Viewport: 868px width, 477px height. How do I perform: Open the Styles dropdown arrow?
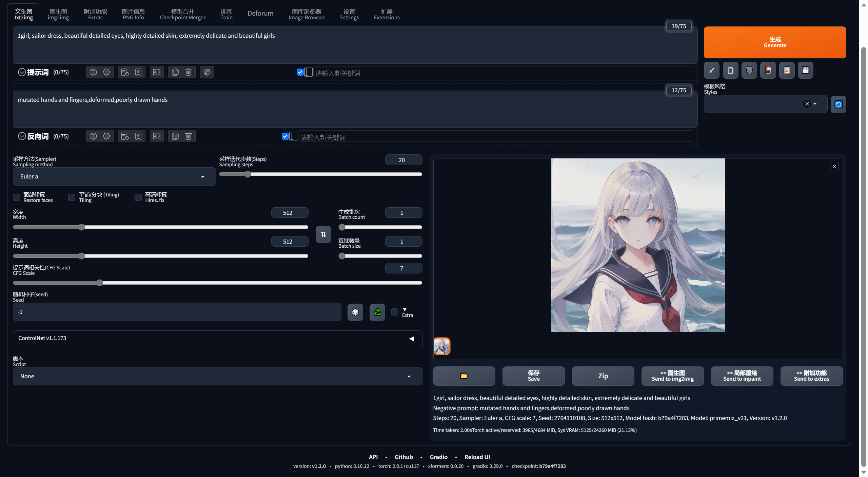click(815, 104)
